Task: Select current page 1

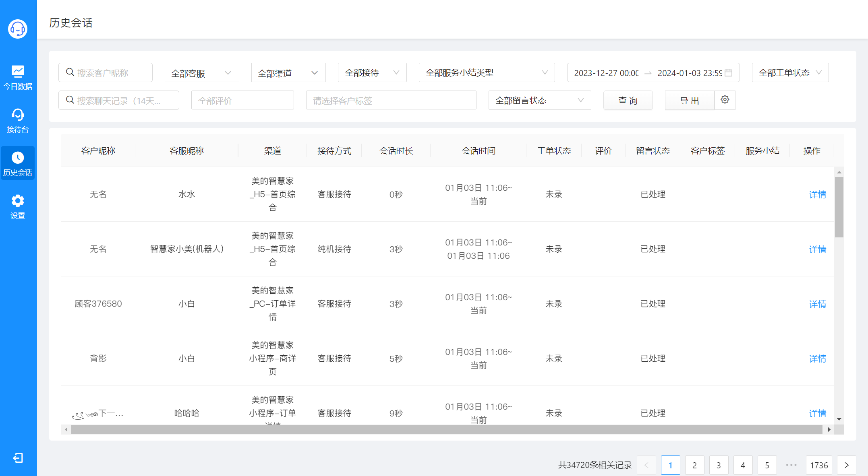Action: (670, 465)
